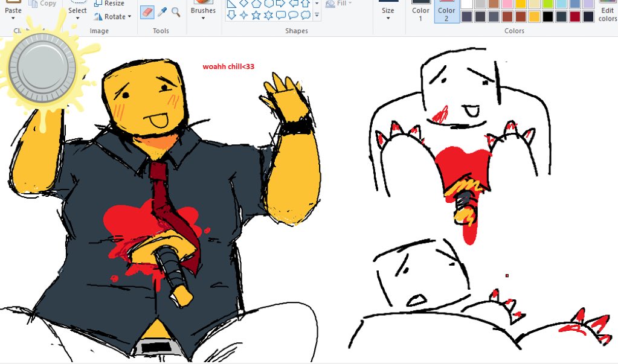The height and width of the screenshot is (364, 618).
Task: Activate the Magnifier zoom tool
Action: point(176,12)
